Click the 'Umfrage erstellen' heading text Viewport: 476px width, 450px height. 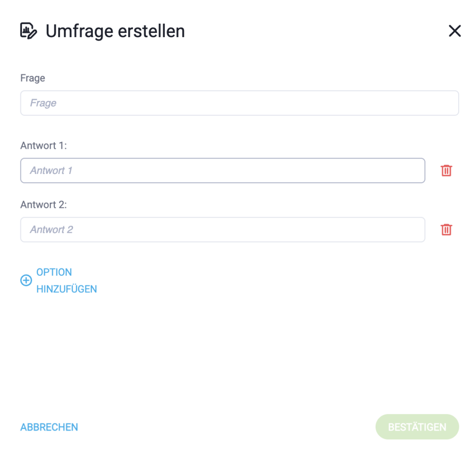pyautogui.click(x=115, y=31)
